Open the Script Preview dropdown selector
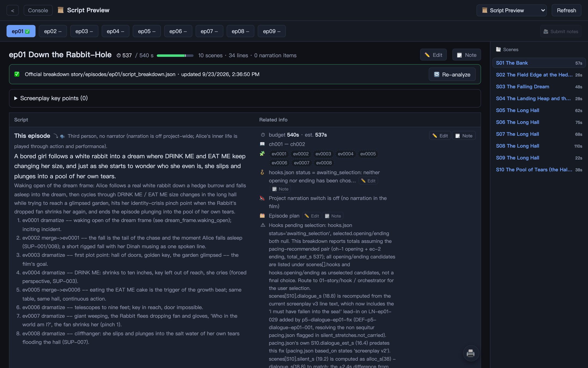588x368 pixels. click(511, 10)
